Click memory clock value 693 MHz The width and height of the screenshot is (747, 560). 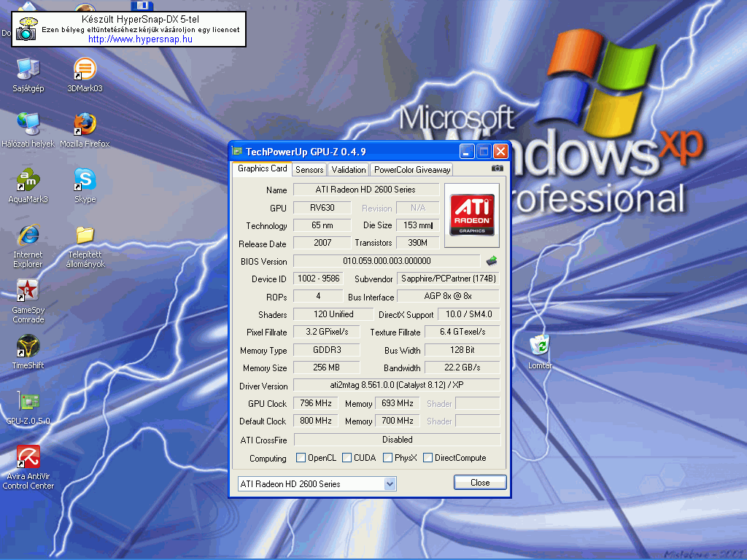[398, 403]
